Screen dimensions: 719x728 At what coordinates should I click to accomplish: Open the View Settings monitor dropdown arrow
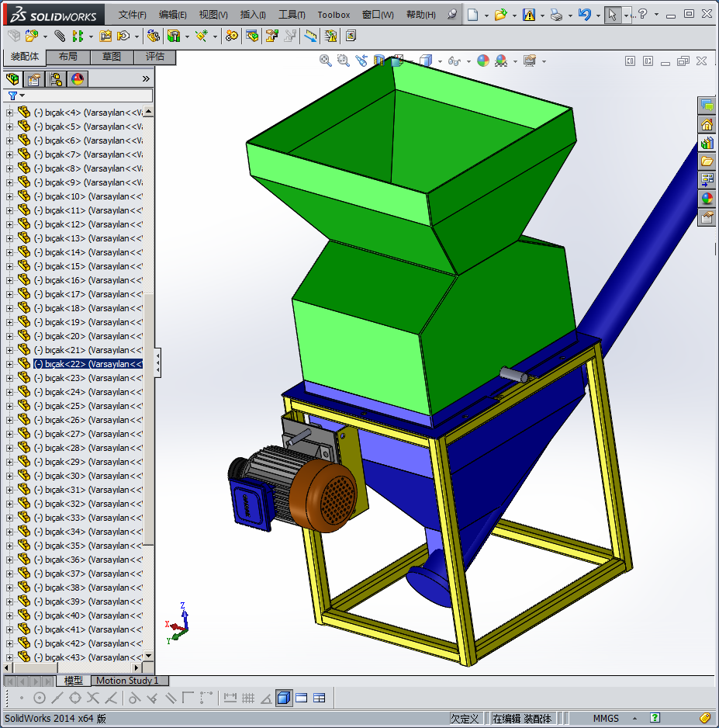tap(544, 61)
